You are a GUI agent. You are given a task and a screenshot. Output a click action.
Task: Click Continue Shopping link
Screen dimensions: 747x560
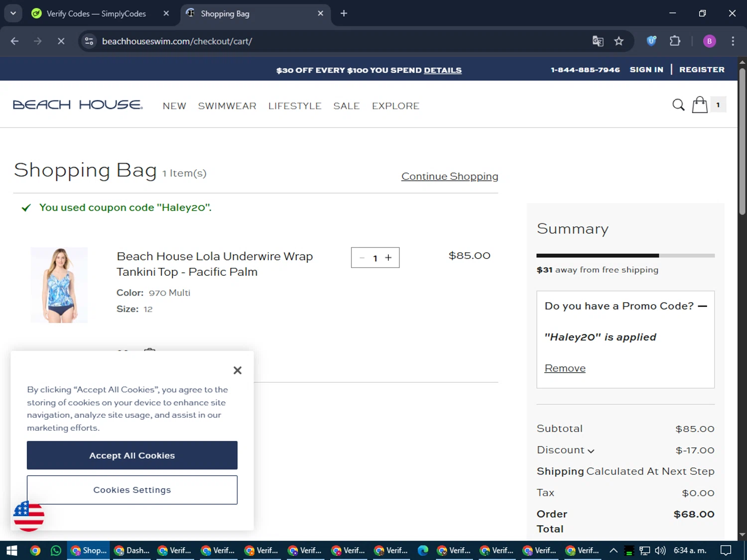click(x=450, y=176)
